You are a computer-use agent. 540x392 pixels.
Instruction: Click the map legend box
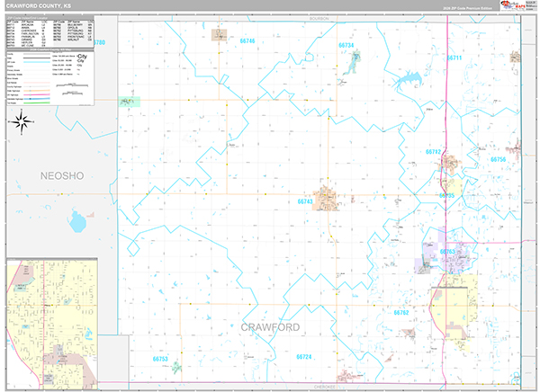(50, 78)
